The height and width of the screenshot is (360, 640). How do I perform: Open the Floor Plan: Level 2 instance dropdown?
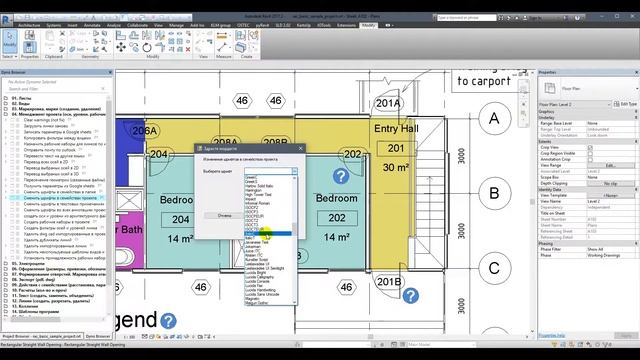click(609, 104)
